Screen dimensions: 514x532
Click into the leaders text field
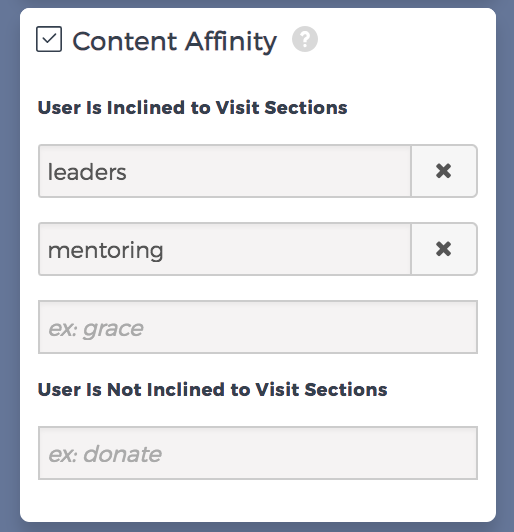coord(225,171)
